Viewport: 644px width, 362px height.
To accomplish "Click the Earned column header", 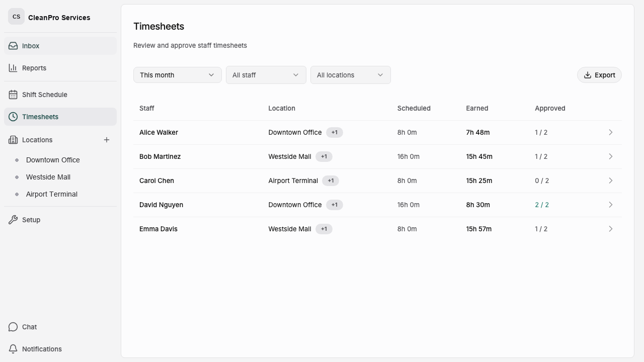I will tap(477, 108).
